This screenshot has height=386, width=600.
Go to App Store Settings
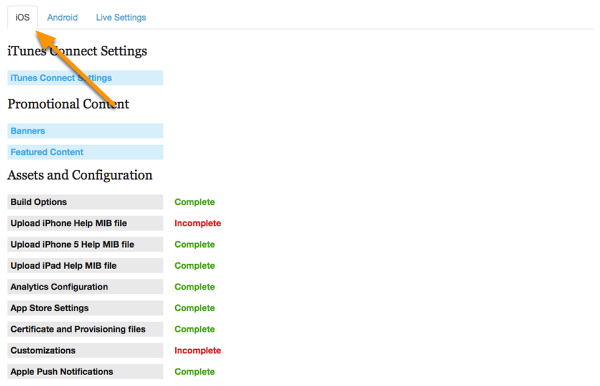pyautogui.click(x=85, y=308)
